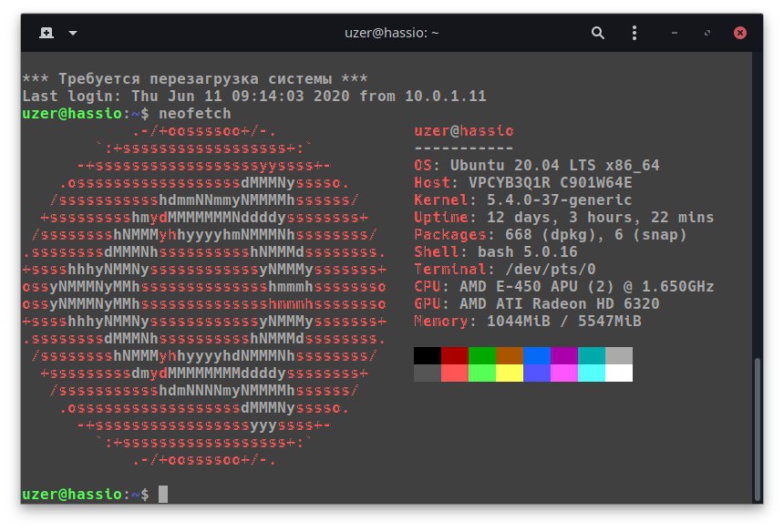784x532 pixels.
Task: Click the bright green color block
Action: [x=482, y=373]
